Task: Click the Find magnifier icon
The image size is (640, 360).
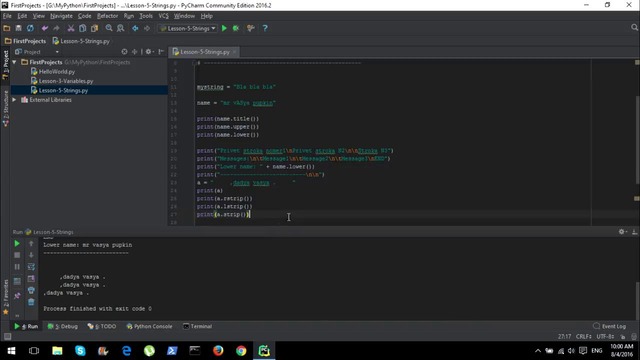Action: coord(109,28)
